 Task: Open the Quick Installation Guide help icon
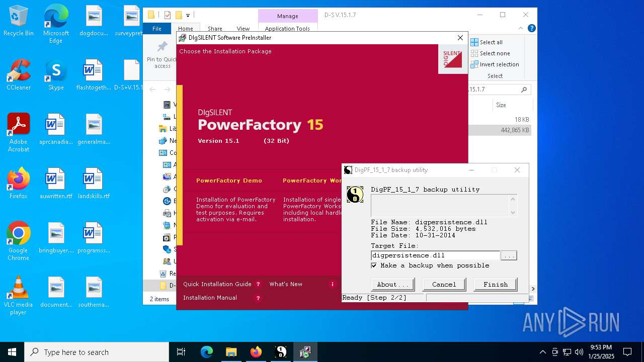[258, 284]
